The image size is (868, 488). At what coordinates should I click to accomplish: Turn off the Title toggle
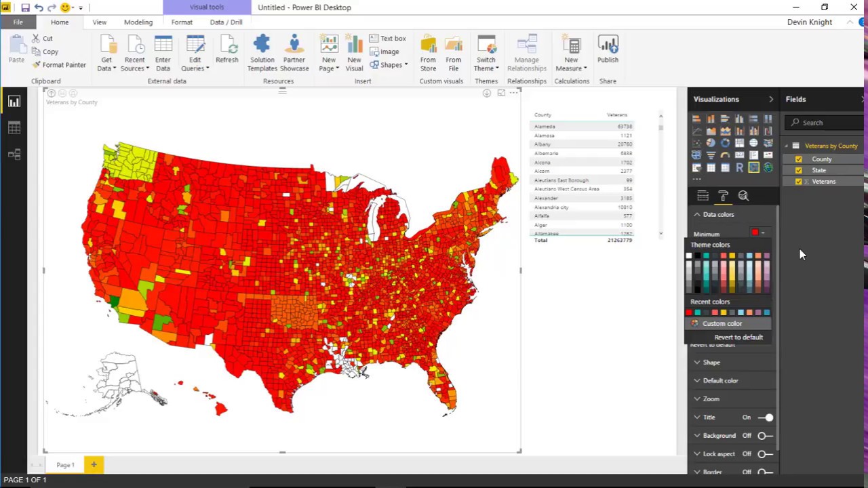point(766,418)
